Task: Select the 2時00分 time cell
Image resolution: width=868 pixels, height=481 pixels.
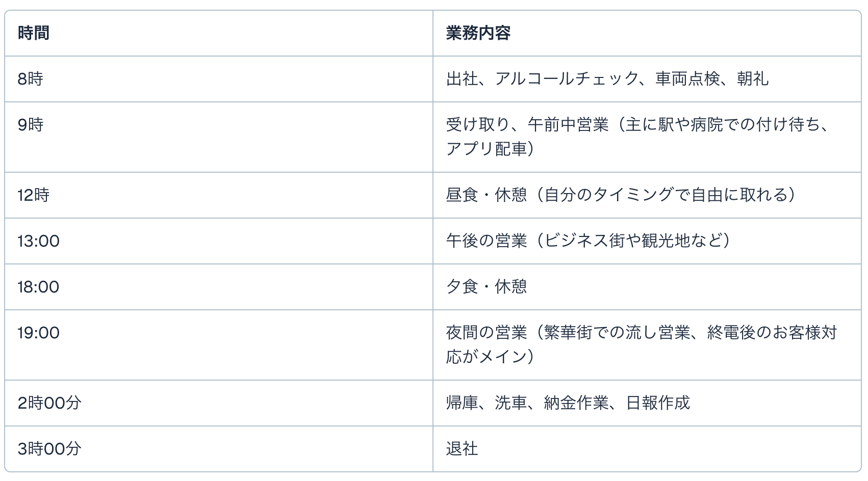Action: coord(49,403)
